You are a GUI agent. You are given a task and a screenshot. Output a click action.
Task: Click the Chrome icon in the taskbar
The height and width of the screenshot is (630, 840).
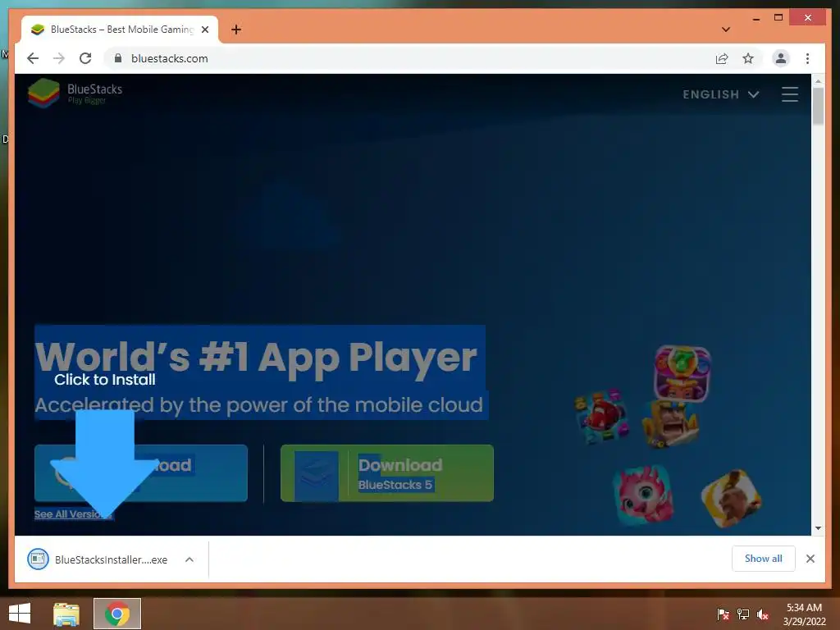click(117, 614)
